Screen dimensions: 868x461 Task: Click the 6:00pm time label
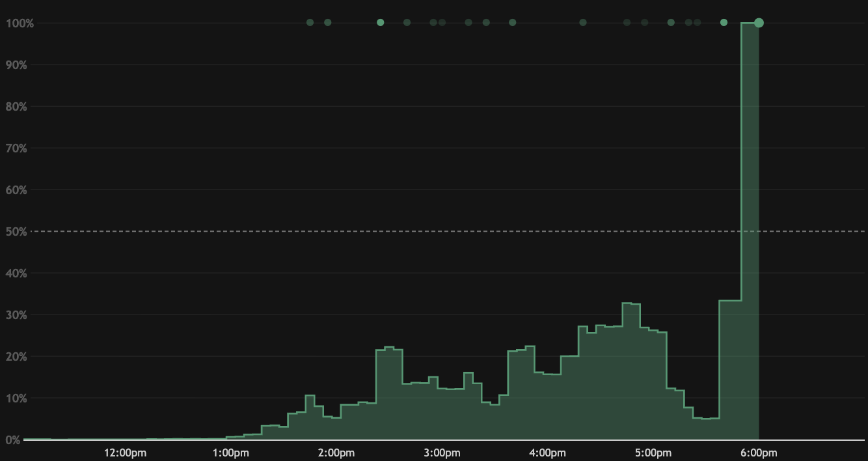(759, 453)
